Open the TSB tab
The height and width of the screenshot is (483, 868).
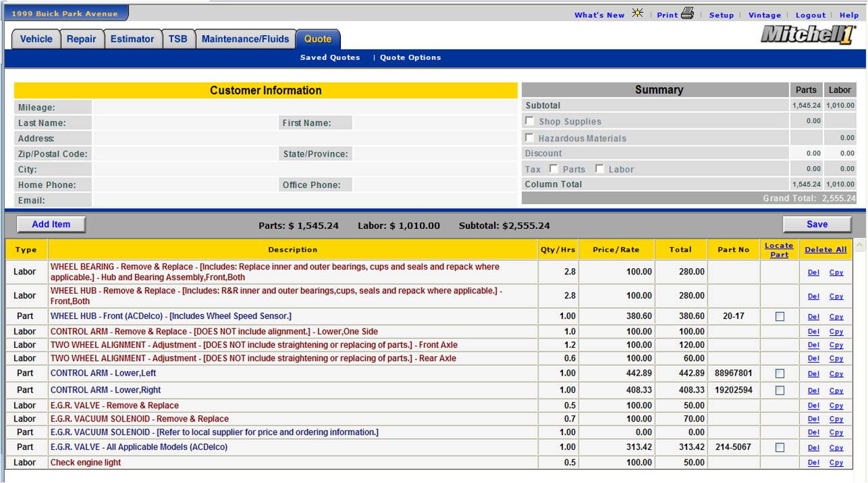click(x=179, y=40)
